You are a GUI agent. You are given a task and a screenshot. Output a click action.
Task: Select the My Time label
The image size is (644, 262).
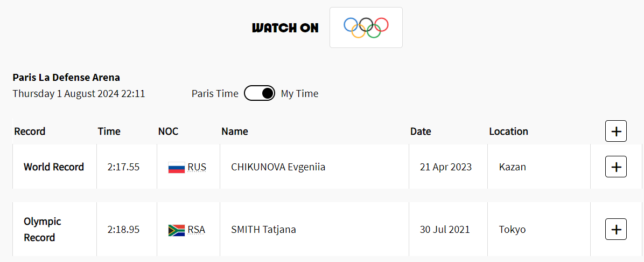click(x=299, y=93)
